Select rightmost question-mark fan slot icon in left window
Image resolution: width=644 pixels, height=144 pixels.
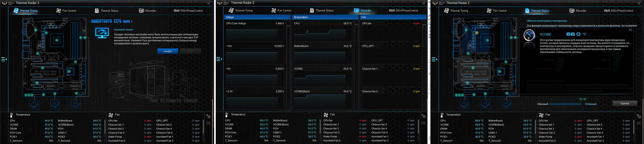[76, 104]
